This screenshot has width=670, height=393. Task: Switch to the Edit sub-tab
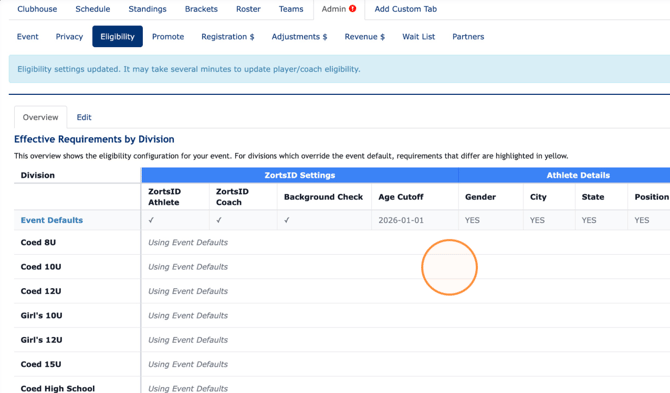(84, 117)
